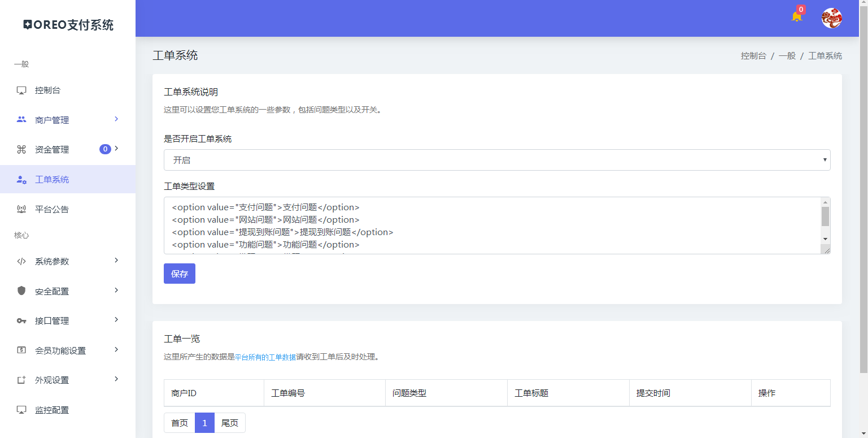Viewport: 868px width, 438px height.
Task: Click the 接口管理 key icon
Action: (x=21, y=320)
